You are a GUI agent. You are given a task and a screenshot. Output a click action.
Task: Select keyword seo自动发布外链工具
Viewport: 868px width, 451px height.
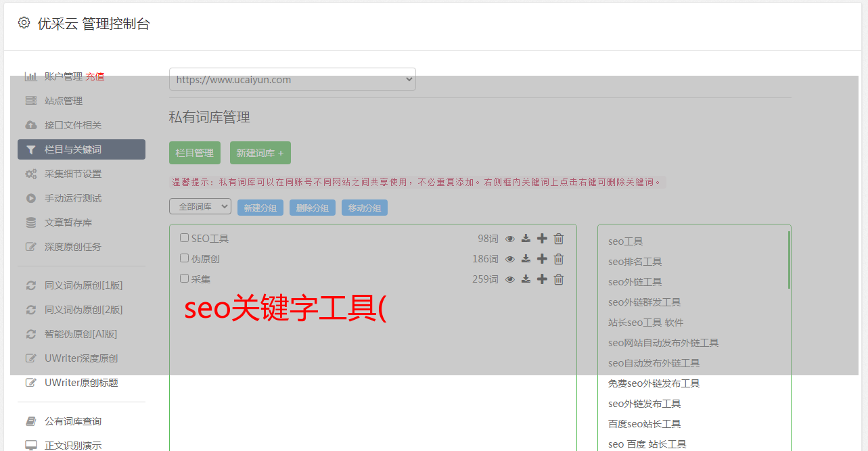[654, 363]
